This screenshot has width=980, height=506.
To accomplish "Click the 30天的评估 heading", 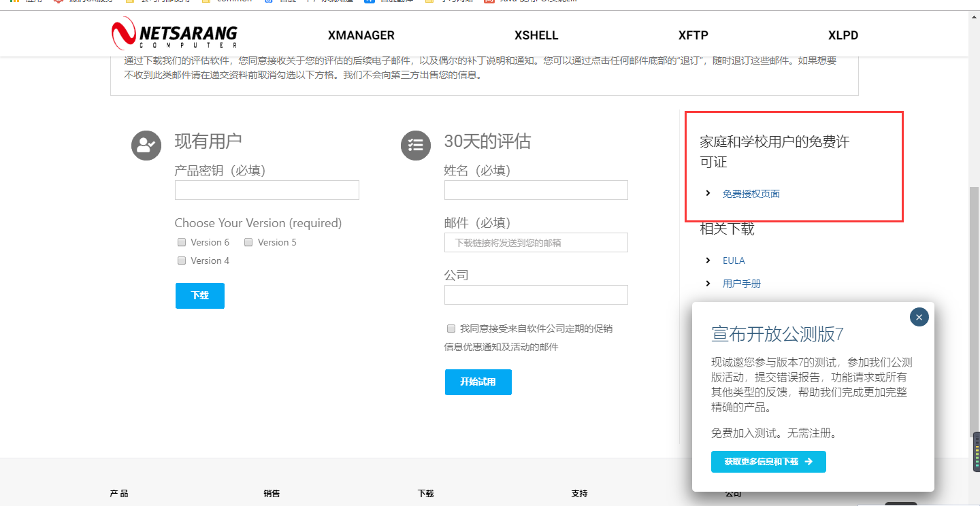I will pos(487,141).
